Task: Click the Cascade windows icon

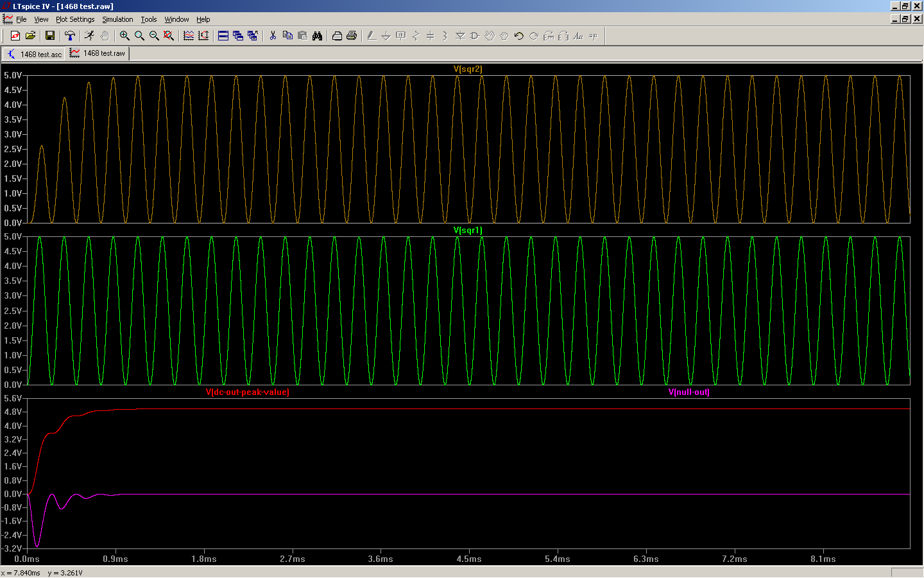Action: 238,36
